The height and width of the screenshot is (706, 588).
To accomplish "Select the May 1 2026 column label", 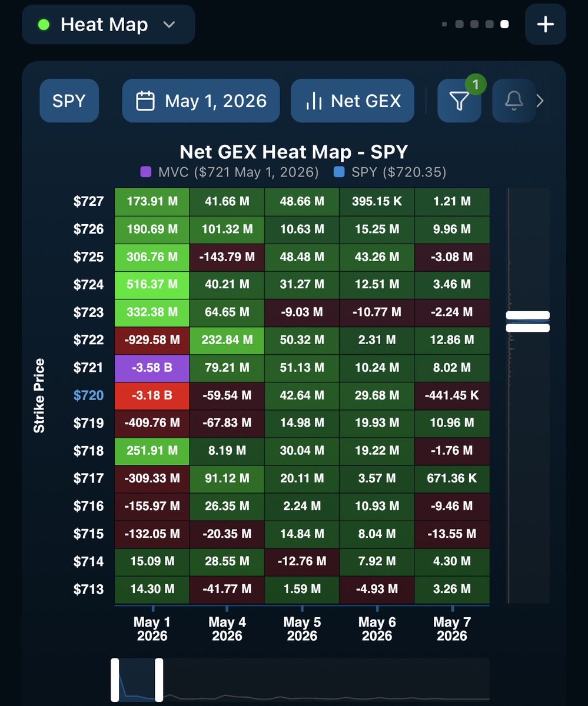I will [152, 629].
